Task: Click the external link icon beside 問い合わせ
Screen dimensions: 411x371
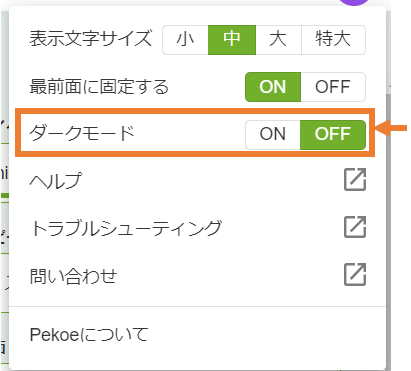Action: point(355,274)
